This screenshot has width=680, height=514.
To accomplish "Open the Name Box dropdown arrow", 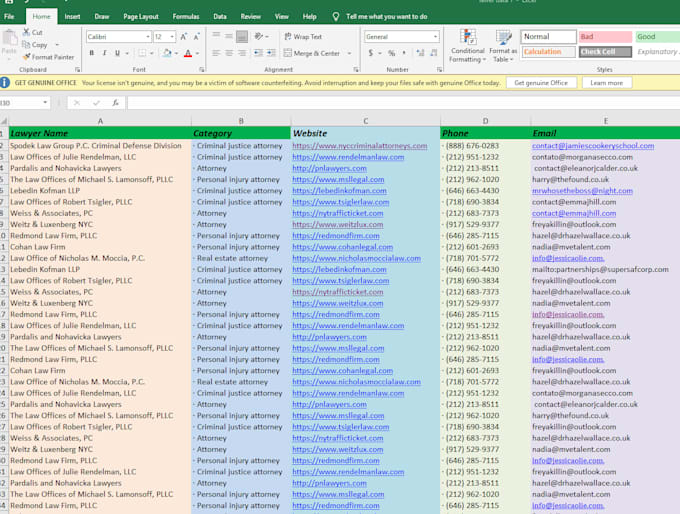I will point(45,102).
